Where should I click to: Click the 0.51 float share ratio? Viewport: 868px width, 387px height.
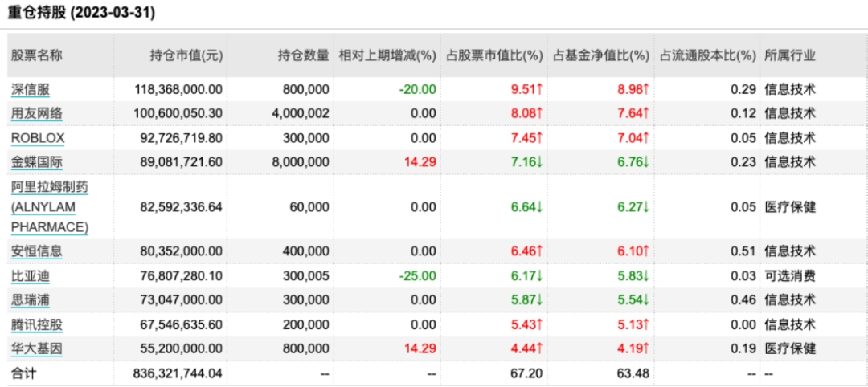[745, 251]
